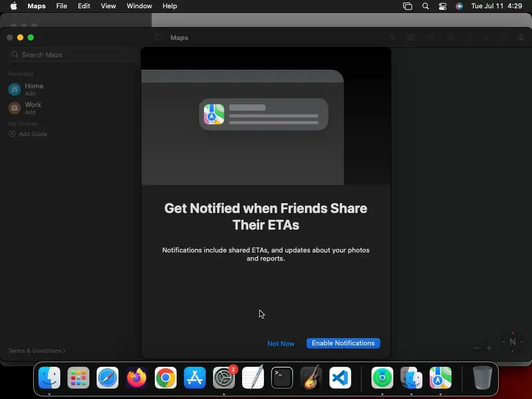Open Finder from the Dock
The width and height of the screenshot is (532, 399).
49,378
